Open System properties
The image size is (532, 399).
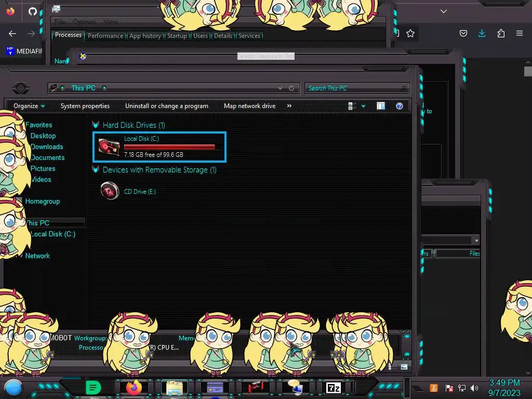[85, 106]
